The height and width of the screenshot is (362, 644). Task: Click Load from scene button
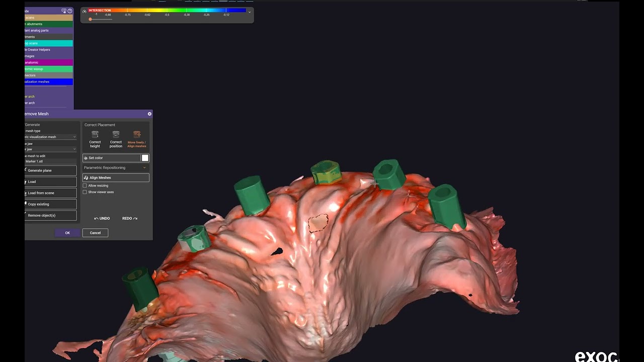click(50, 193)
